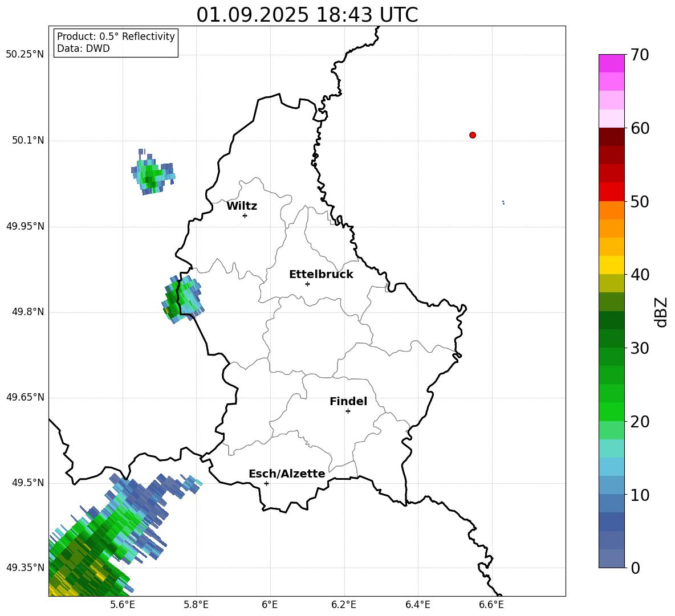
Task: Click the Data: DWD text
Action: (83, 48)
